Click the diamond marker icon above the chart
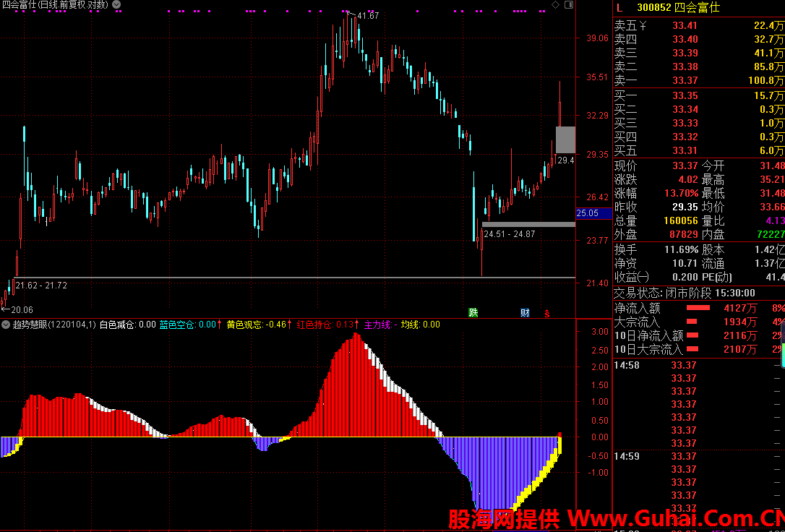Screen dimensions: 785x532 [554, 4]
